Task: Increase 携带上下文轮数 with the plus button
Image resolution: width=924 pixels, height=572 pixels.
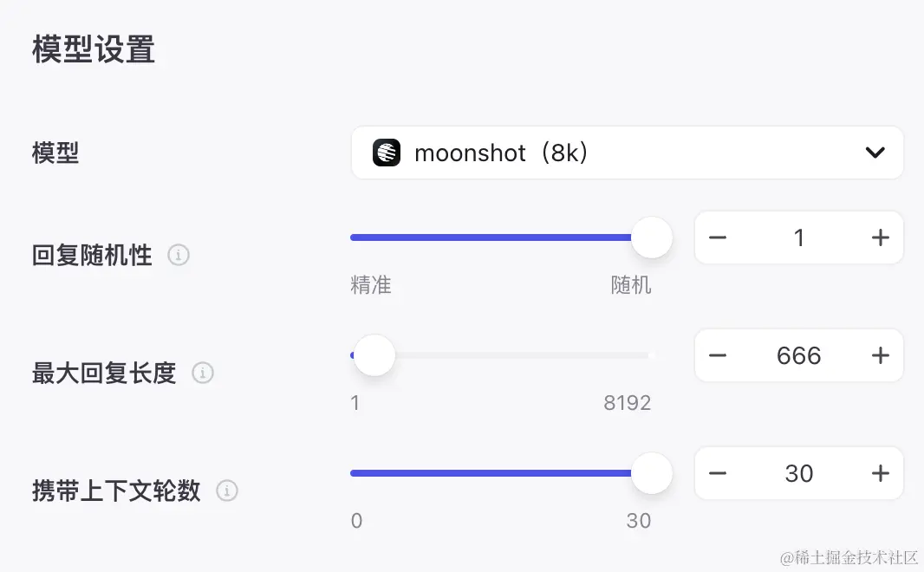Action: pyautogui.click(x=881, y=473)
